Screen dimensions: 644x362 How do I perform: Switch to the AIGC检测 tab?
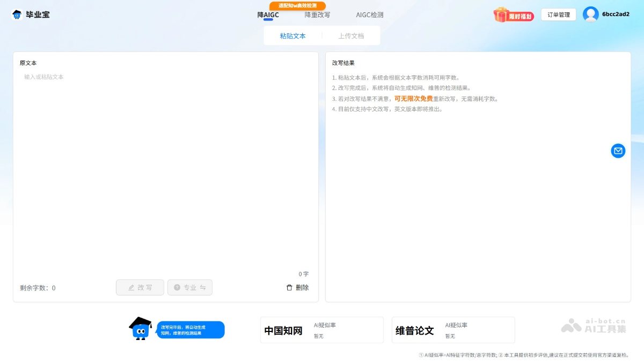pos(369,15)
